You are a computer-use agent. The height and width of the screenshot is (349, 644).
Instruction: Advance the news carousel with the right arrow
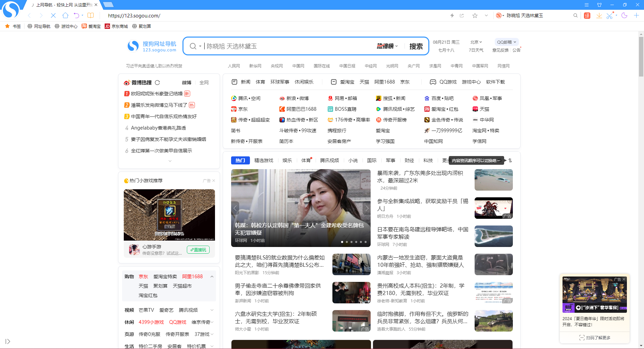click(366, 208)
